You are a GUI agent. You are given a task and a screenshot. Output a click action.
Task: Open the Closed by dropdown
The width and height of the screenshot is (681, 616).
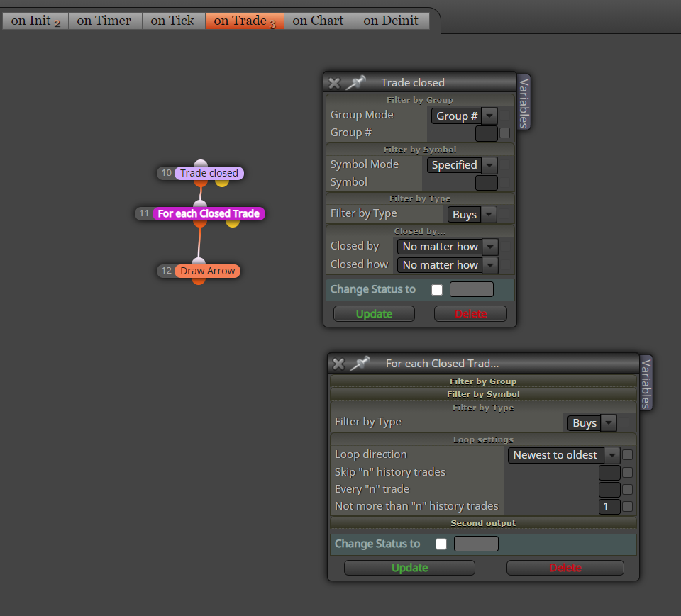[448, 247]
